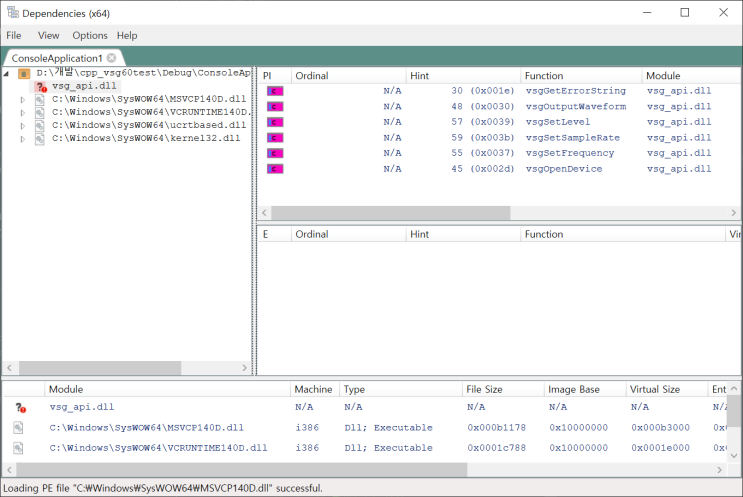This screenshot has width=743, height=497.
Task: Click the DLL file icon beside ucrtbased.dll
Action: [39, 125]
